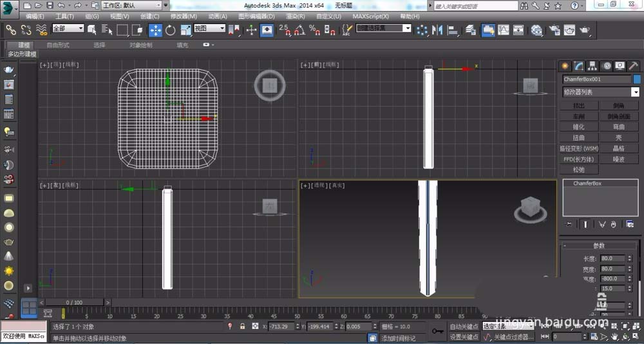Click the ChamferBox001 object color swatch
Screen dimensions: 644x344
(x=637, y=79)
